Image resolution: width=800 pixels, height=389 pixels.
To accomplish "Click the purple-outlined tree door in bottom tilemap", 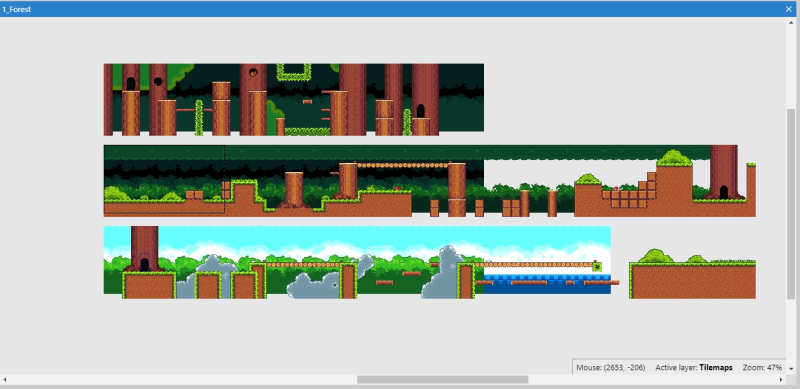I will [x=144, y=262].
